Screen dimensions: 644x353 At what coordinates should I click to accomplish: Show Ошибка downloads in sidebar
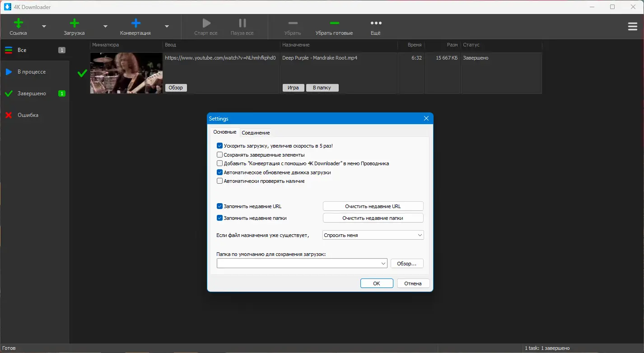[34, 115]
